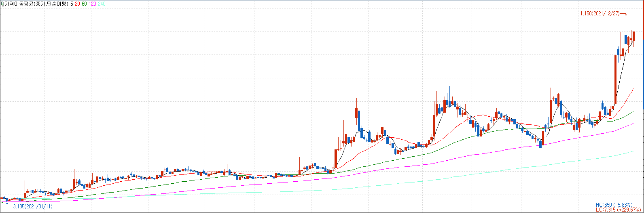Select the green 60-period moving average label
Screen dimensions: 644x214
[x=84, y=4]
